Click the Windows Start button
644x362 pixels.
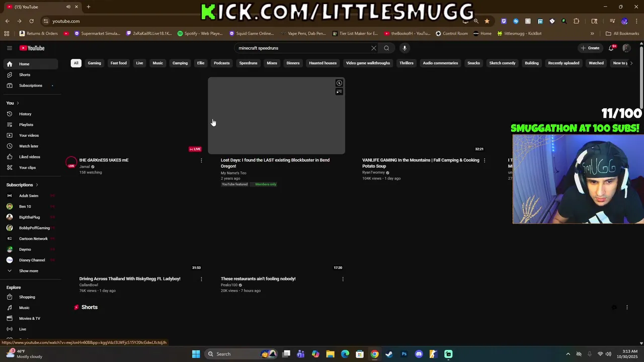pyautogui.click(x=196, y=354)
